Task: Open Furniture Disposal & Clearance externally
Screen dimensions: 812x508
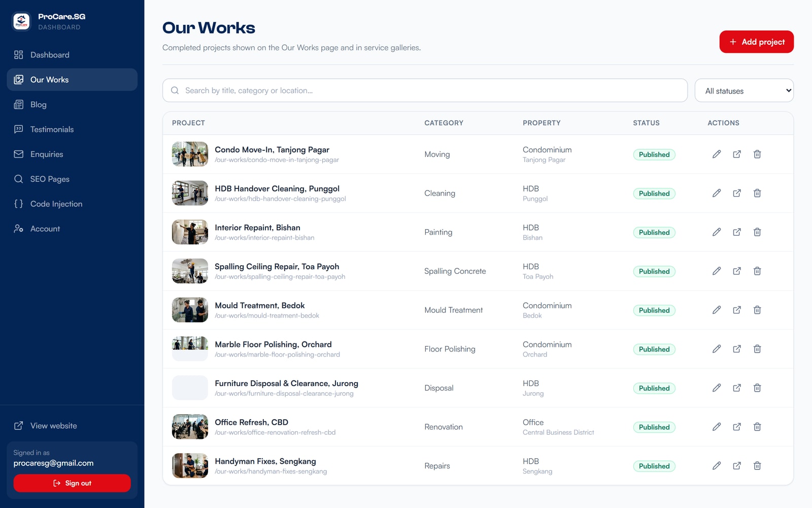Action: [x=737, y=388]
